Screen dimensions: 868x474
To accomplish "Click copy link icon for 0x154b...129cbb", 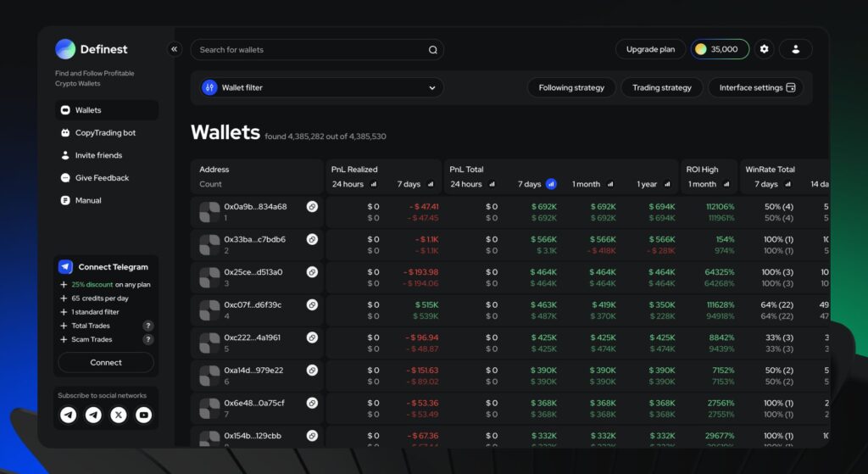I will click(x=312, y=436).
